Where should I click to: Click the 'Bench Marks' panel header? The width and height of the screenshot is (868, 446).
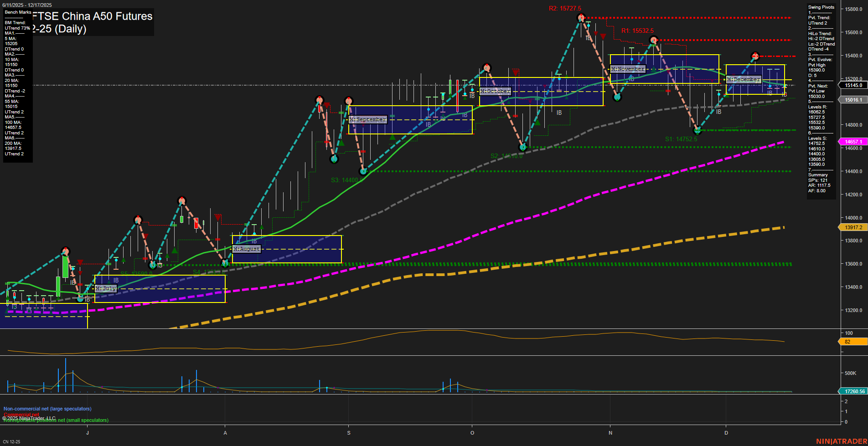pyautogui.click(x=17, y=12)
